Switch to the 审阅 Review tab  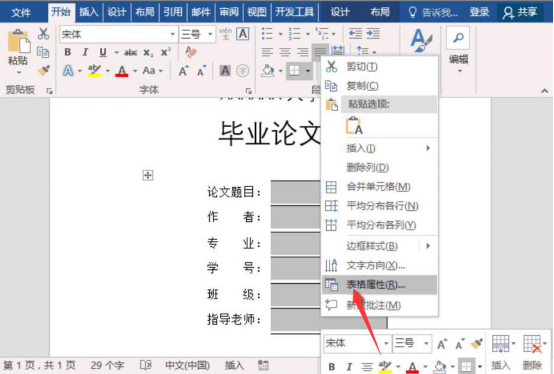tap(229, 12)
